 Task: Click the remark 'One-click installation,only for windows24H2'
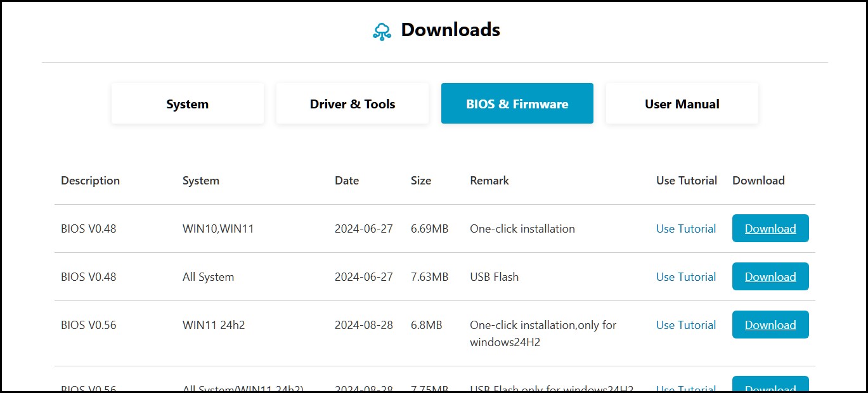coord(543,333)
